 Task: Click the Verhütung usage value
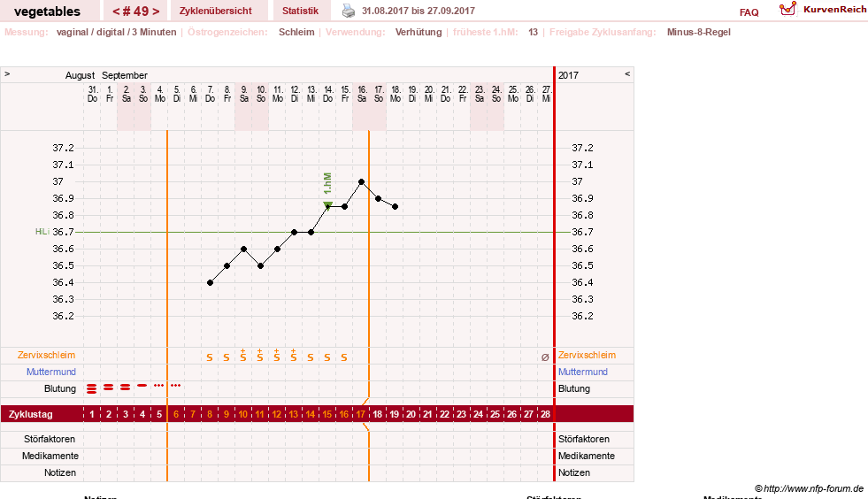point(419,32)
